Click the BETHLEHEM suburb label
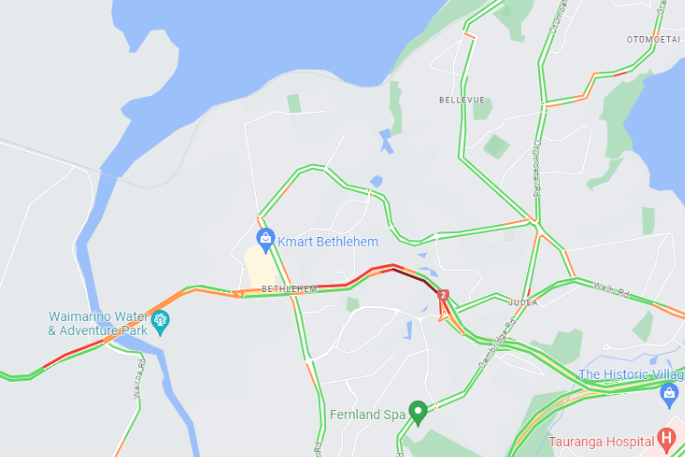The width and height of the screenshot is (685, 457). [289, 289]
